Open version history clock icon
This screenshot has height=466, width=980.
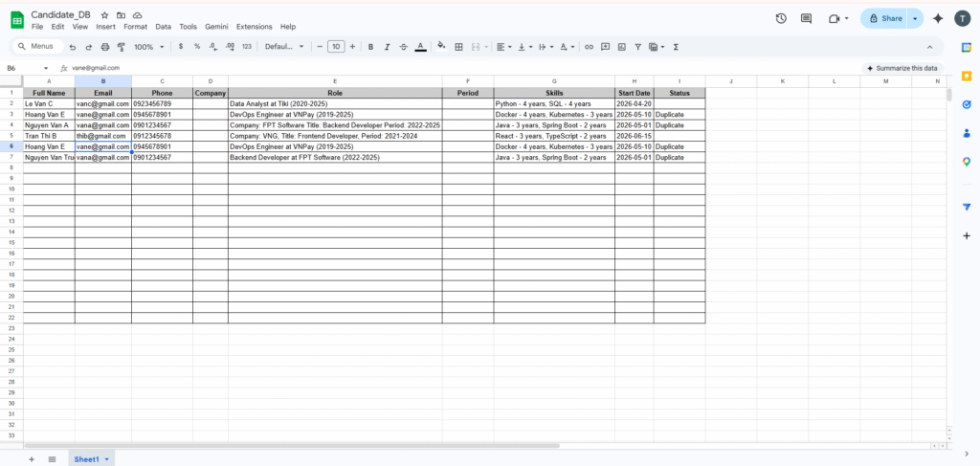pyautogui.click(x=781, y=18)
